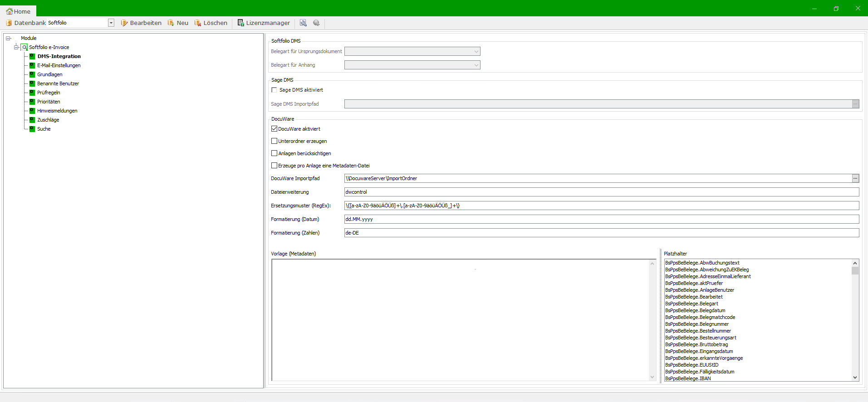
Task: Open Prüfregeln in the module tree
Action: pos(49,93)
